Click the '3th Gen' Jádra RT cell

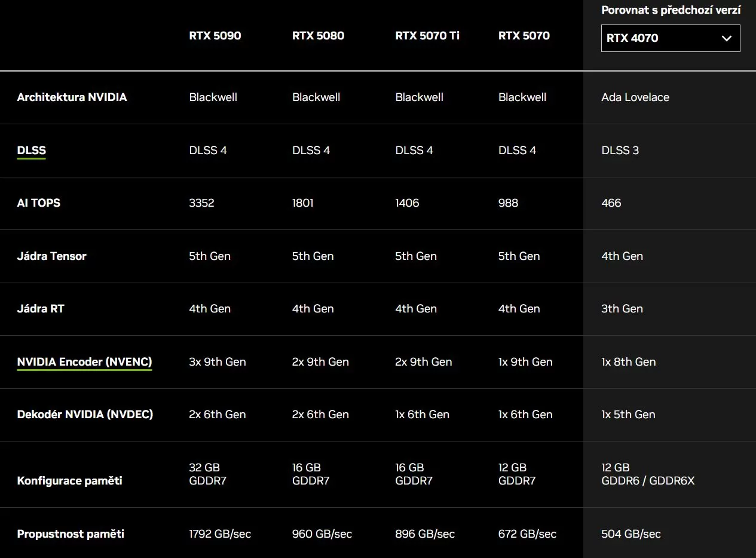622,309
